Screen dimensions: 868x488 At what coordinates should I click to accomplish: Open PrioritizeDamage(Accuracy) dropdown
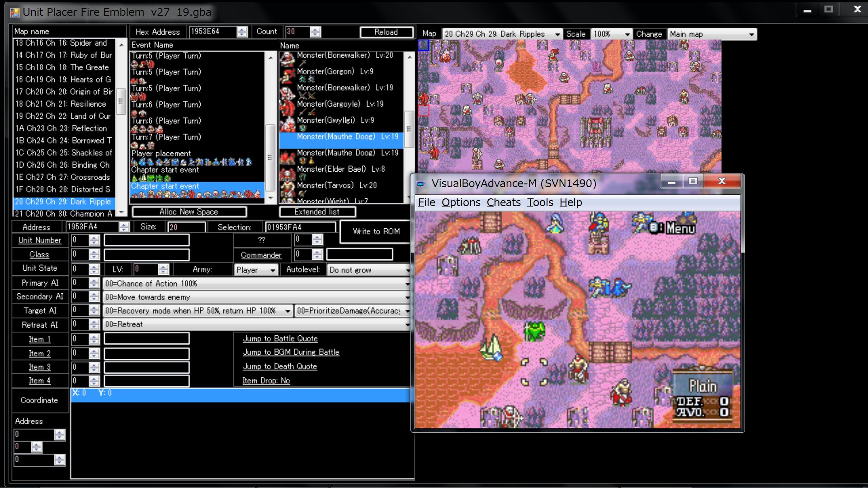pos(353,310)
